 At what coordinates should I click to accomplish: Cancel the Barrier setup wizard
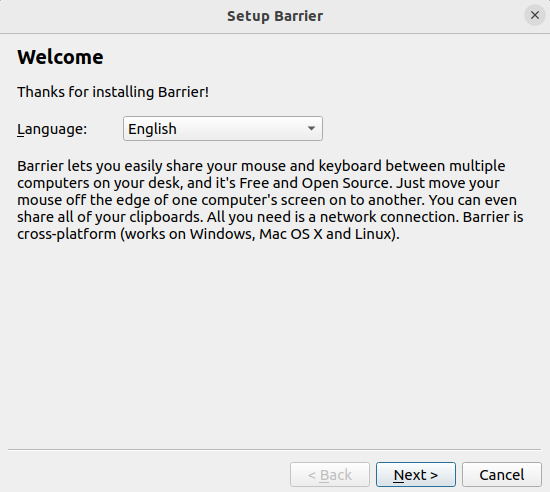coord(502,475)
